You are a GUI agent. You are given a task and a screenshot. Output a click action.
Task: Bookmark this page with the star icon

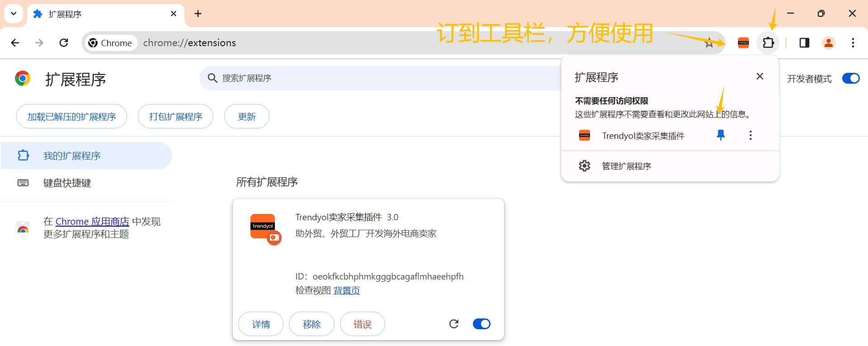coord(709,43)
